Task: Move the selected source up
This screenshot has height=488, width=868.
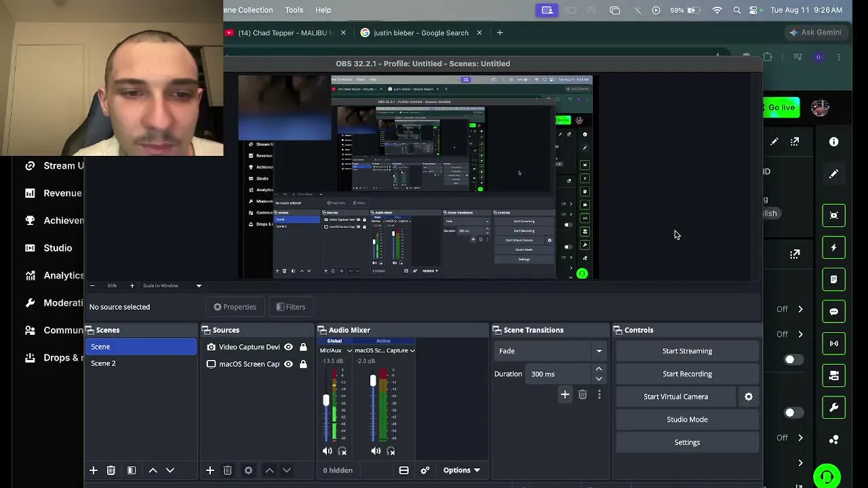Action: click(269, 470)
